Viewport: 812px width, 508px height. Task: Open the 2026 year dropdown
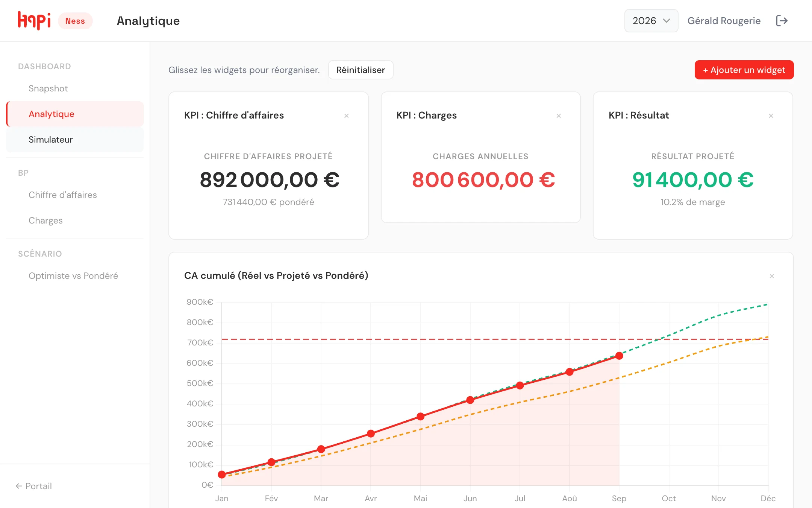pyautogui.click(x=651, y=21)
